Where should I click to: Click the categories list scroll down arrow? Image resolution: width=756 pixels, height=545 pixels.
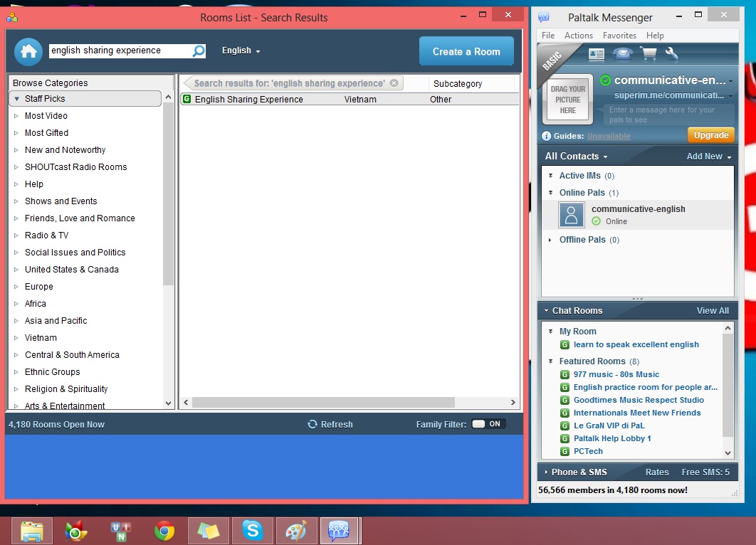(x=168, y=403)
